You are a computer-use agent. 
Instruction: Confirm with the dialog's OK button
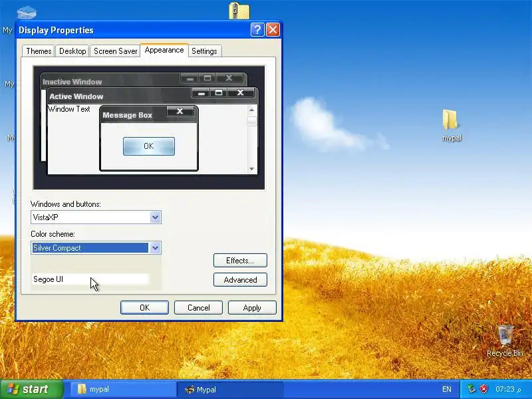coord(144,307)
